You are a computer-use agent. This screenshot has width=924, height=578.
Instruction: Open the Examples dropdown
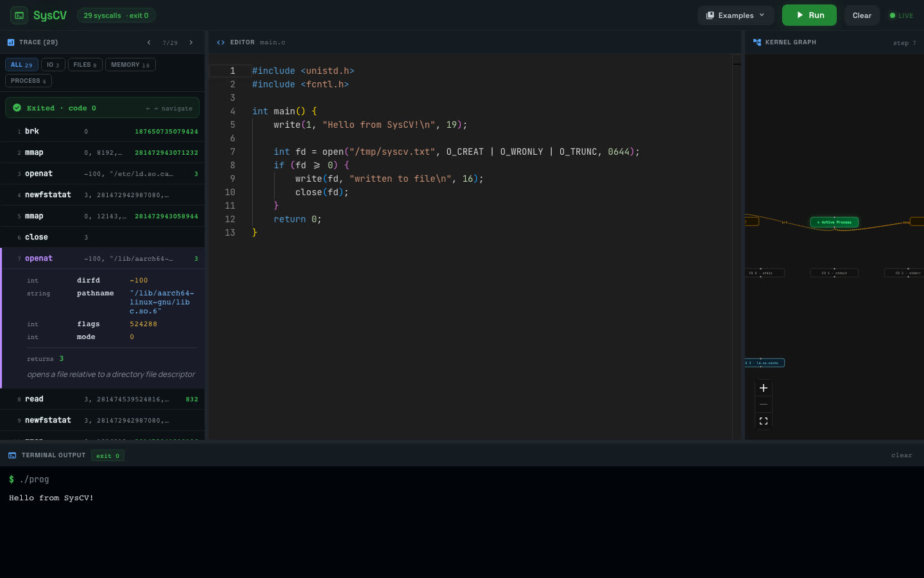click(x=735, y=15)
